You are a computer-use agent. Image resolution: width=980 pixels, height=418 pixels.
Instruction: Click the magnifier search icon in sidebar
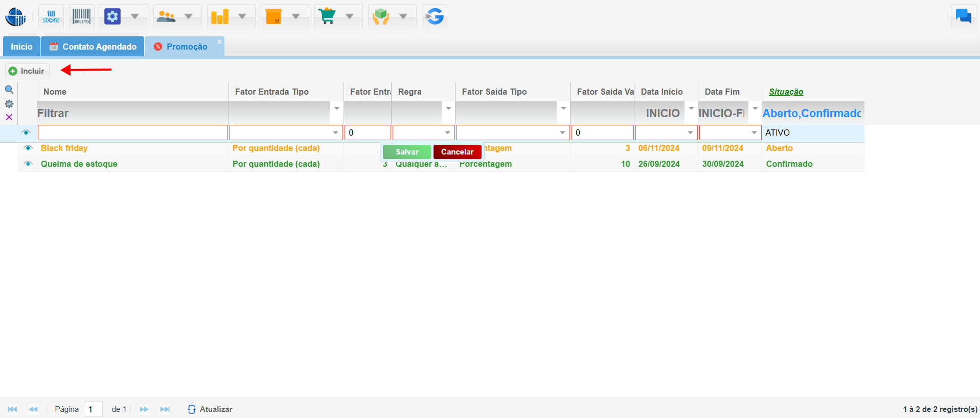9,90
